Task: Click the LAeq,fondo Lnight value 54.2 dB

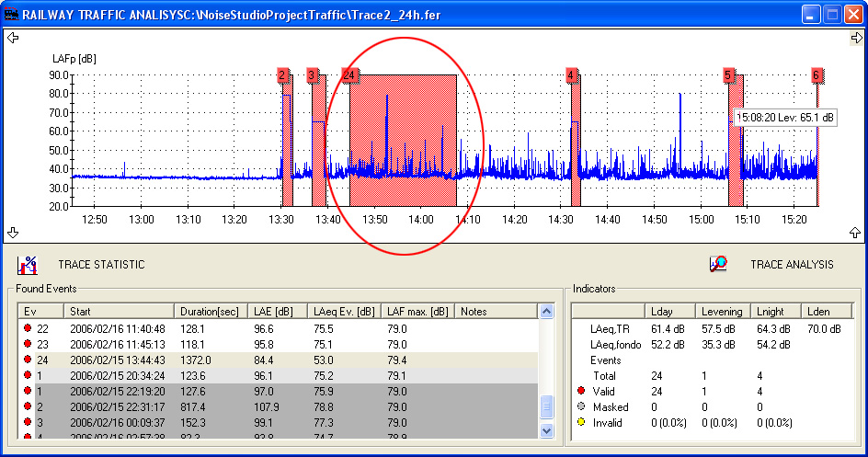Action: click(x=773, y=344)
